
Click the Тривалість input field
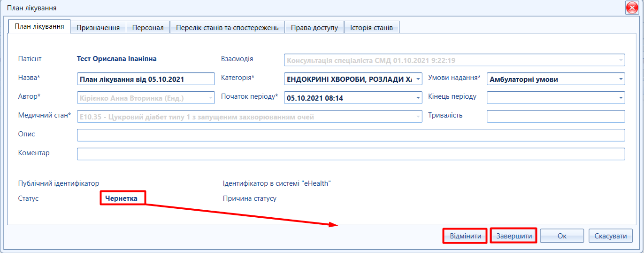pos(556,116)
